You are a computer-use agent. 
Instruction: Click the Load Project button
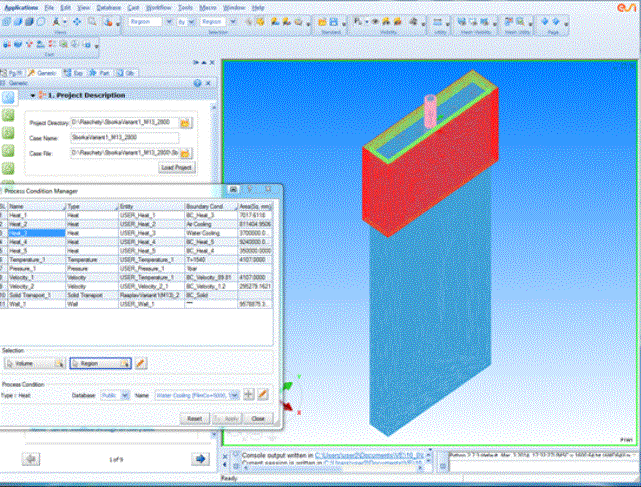point(176,167)
